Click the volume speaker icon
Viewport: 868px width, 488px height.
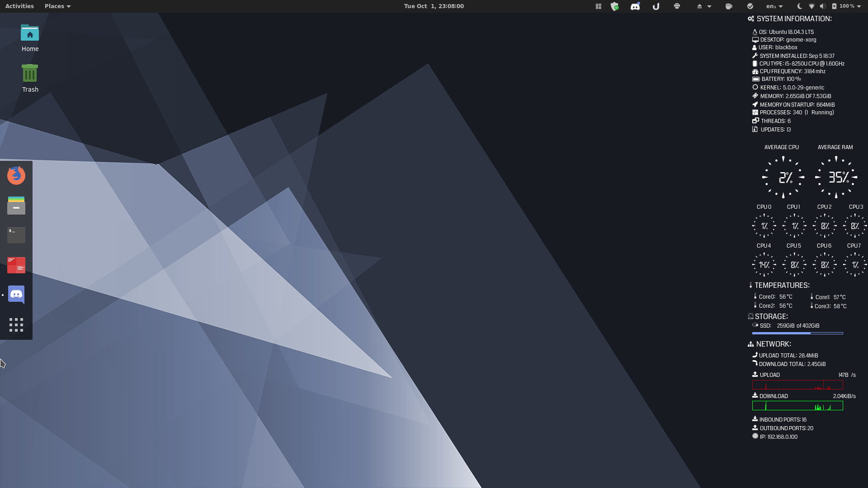823,6
